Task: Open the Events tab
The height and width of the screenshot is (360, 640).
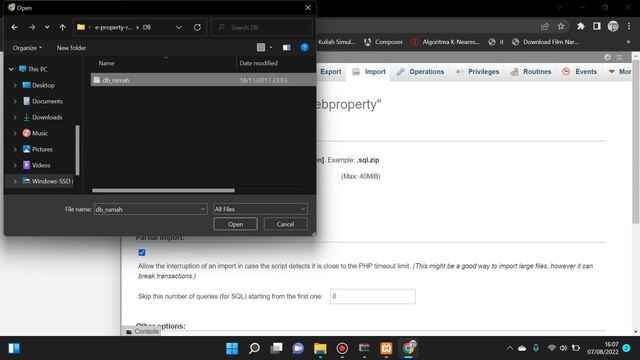Action: click(579, 72)
